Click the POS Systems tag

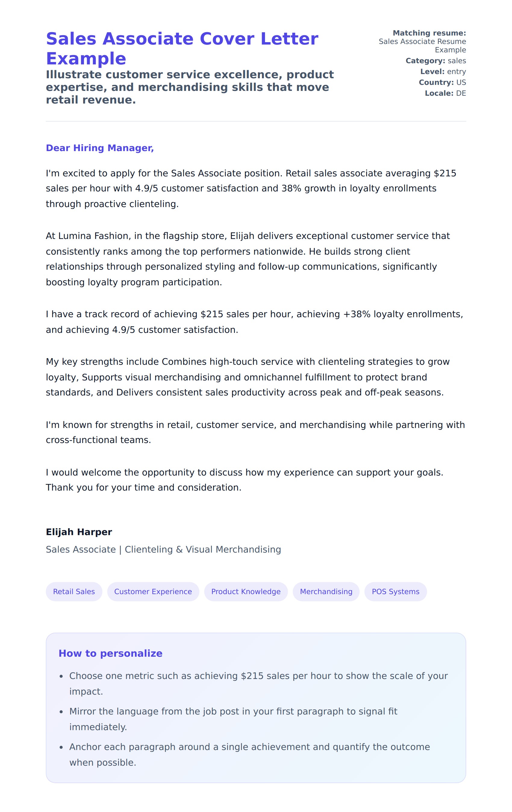(395, 591)
